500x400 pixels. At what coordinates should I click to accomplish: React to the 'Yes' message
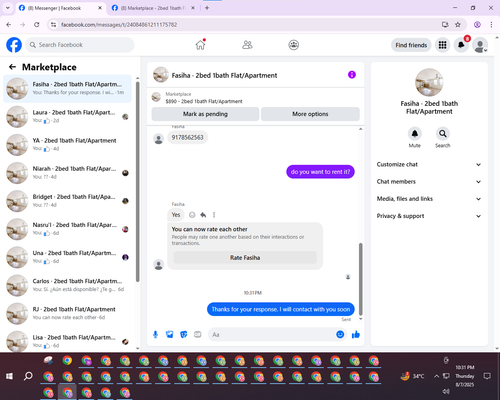[192, 215]
